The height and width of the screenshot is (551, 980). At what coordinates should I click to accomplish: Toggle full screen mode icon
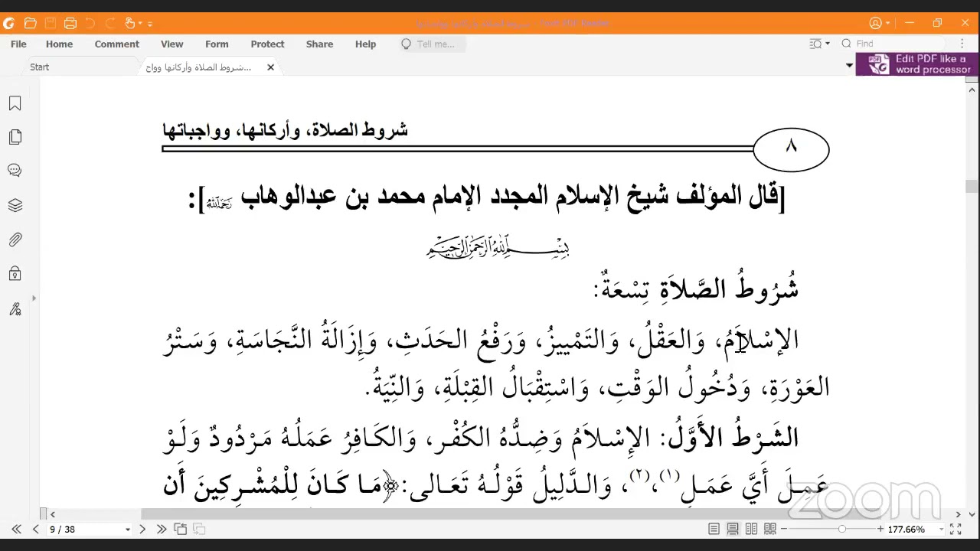(955, 529)
